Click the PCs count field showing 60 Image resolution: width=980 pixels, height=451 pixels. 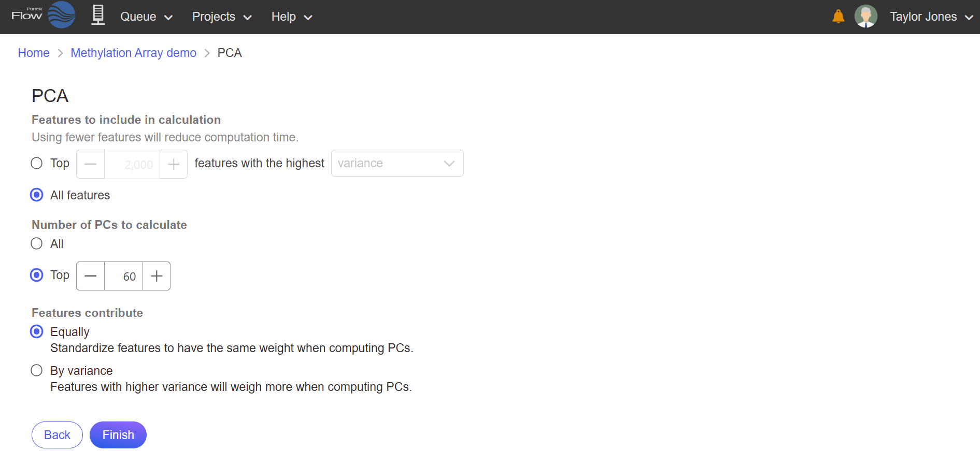[x=124, y=276]
